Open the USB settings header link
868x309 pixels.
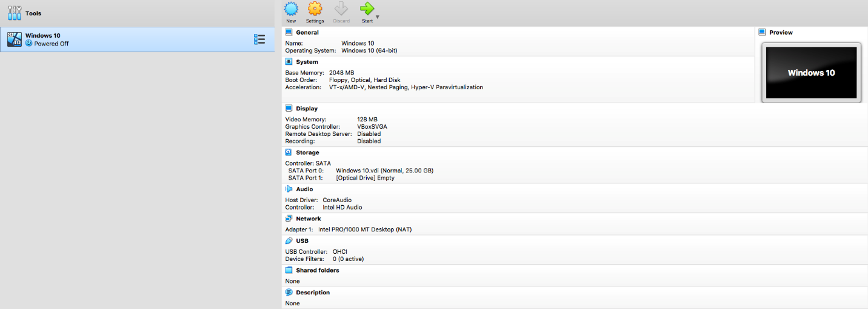[302, 241]
